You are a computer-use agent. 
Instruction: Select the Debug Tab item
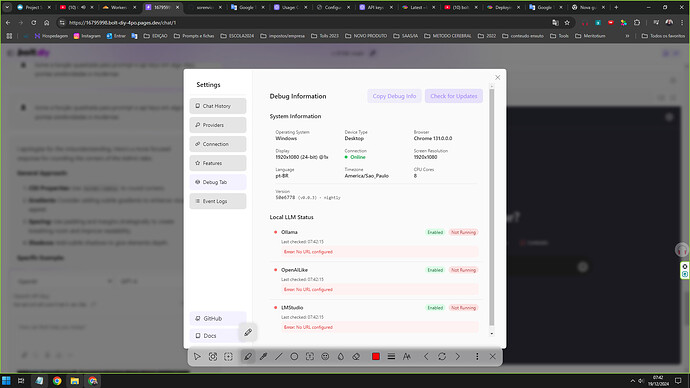click(x=218, y=182)
